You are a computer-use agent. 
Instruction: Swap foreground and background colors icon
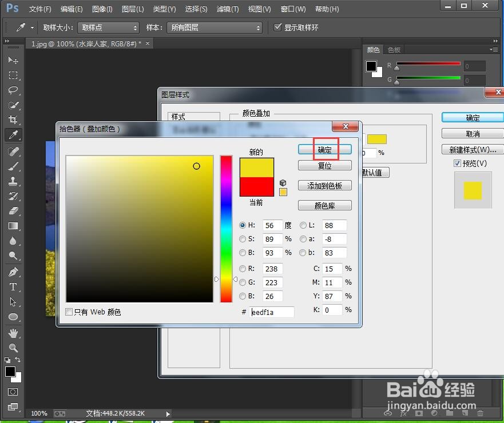point(18,360)
